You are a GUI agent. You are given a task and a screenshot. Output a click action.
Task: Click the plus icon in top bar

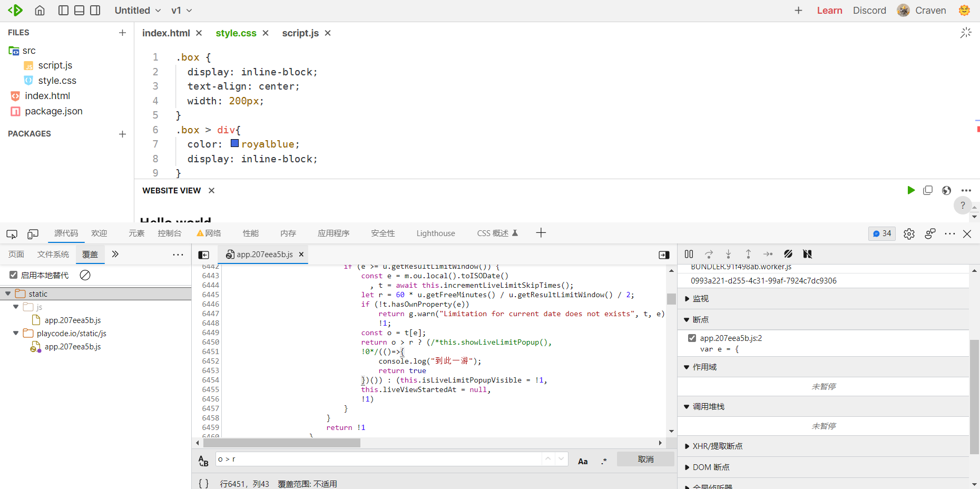point(798,11)
